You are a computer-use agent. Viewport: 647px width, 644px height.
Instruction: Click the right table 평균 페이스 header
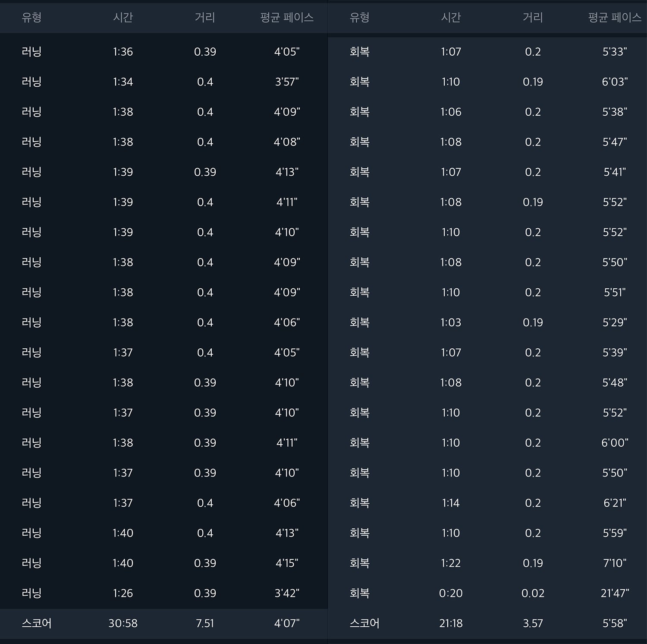(615, 17)
